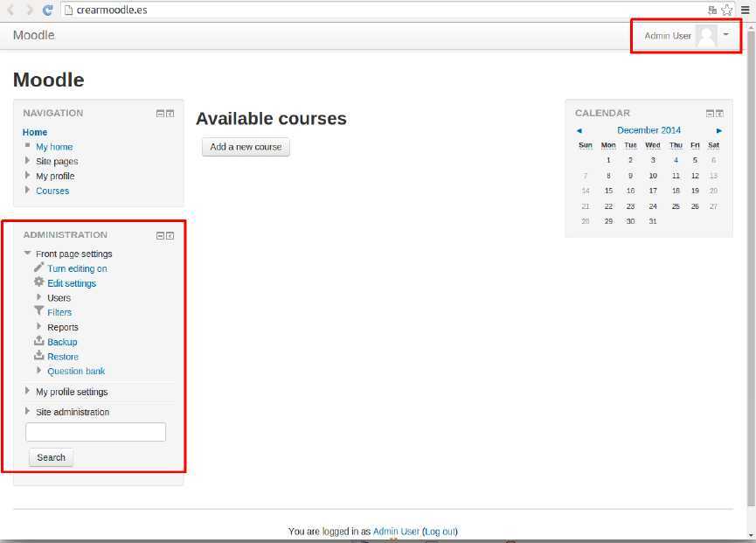The image size is (756, 543).
Task: Go to next month in calendar
Action: tap(719, 130)
